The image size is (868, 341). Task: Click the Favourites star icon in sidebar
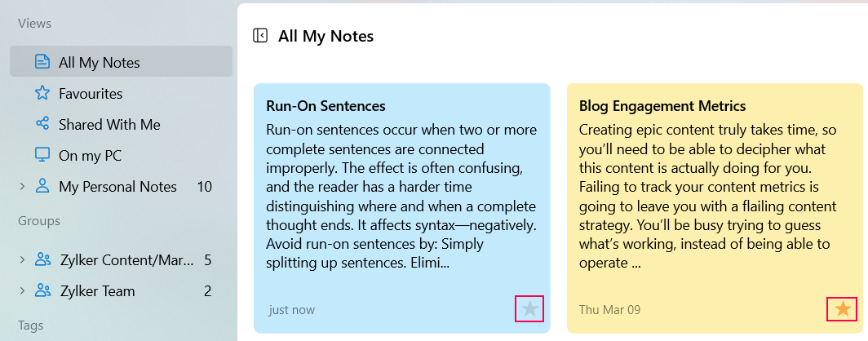(x=42, y=94)
